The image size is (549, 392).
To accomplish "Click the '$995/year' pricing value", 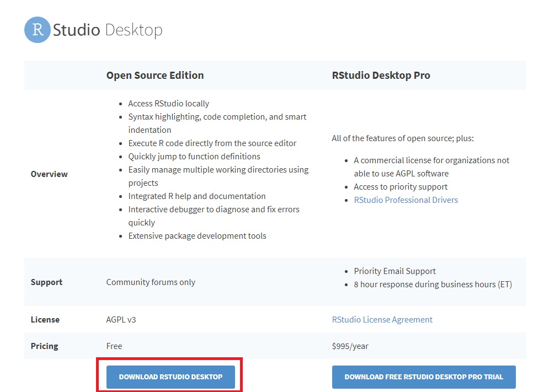I will click(350, 346).
